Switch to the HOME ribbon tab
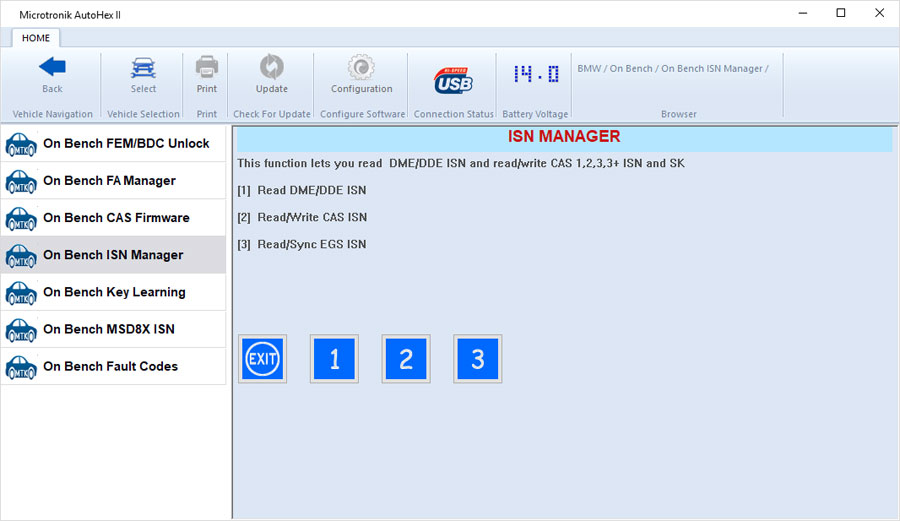This screenshot has width=900, height=521. click(36, 38)
